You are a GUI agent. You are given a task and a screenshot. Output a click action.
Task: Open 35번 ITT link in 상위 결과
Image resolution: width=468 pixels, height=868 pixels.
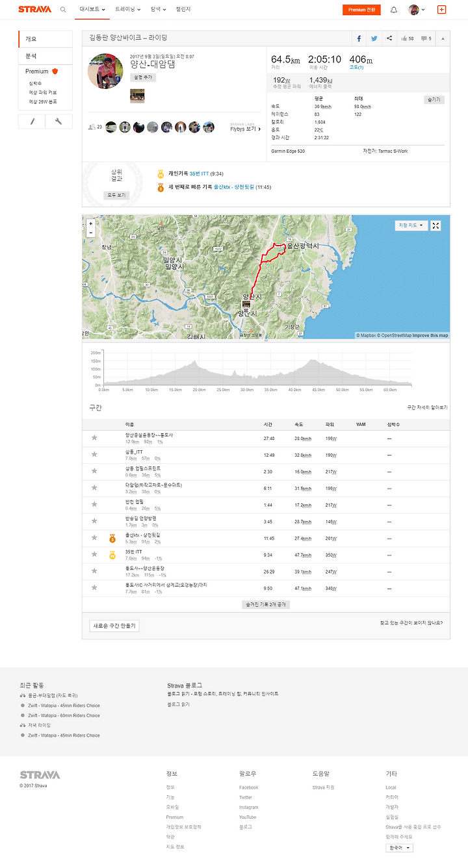pyautogui.click(x=199, y=174)
